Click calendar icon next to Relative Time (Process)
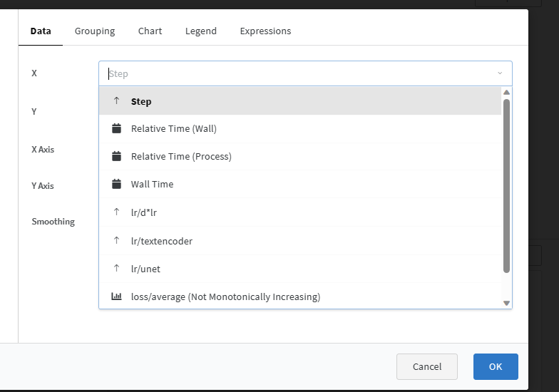559x392 pixels. (116, 156)
